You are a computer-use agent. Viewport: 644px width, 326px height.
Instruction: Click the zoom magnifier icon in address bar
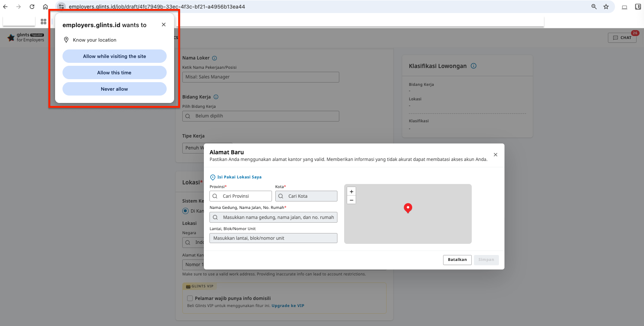(594, 7)
